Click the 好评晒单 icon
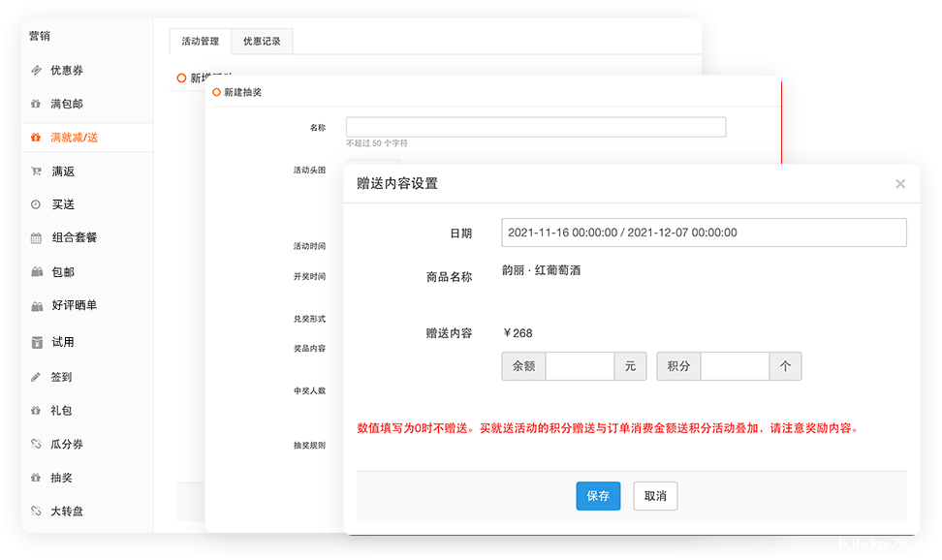The width and height of the screenshot is (942, 560). (37, 306)
